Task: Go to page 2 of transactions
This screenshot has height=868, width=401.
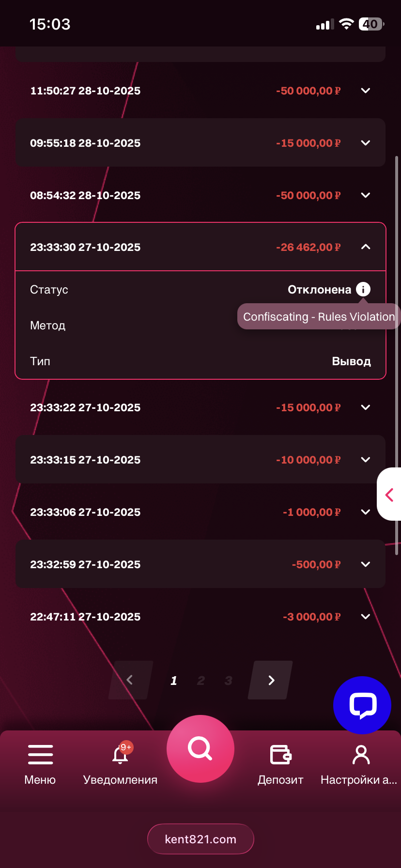Action: (201, 681)
